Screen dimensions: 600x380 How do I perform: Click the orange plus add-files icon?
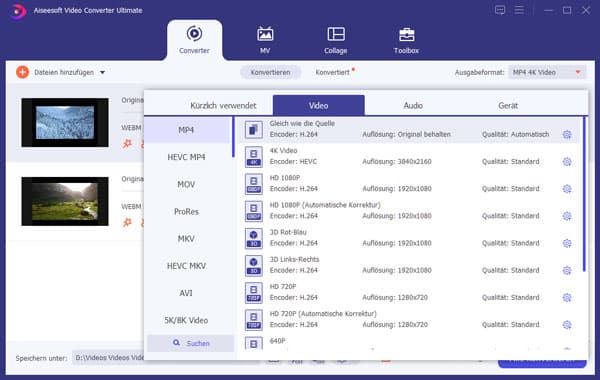pos(23,72)
